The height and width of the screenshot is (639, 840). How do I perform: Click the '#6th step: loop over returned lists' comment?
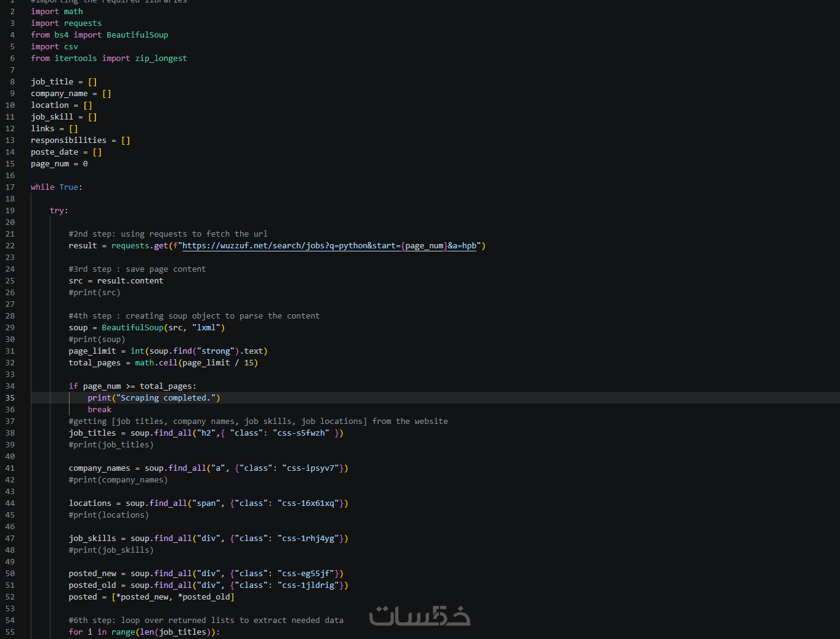click(206, 621)
